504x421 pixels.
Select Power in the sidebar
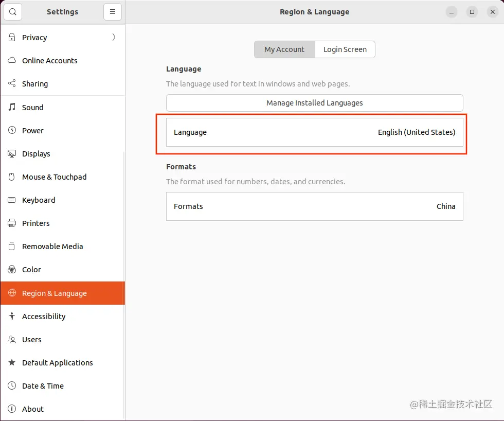click(63, 131)
